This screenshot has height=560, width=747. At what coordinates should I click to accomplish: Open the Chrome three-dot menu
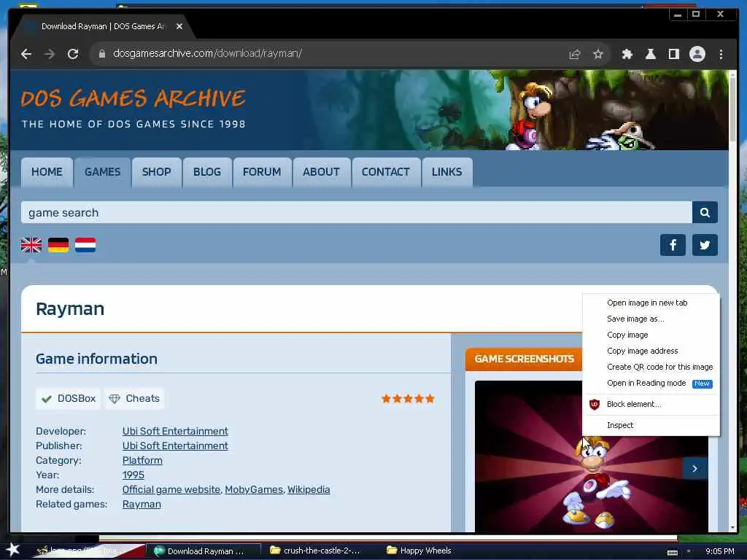pos(721,54)
